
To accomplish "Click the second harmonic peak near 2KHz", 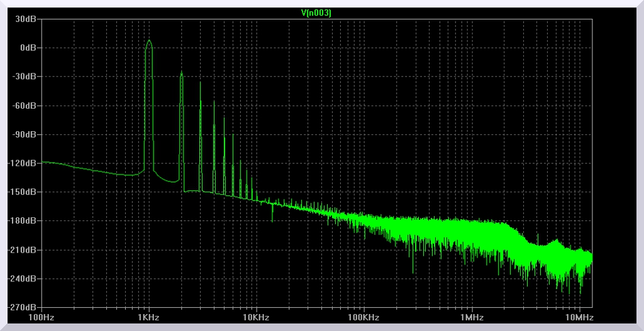I will point(181,73).
